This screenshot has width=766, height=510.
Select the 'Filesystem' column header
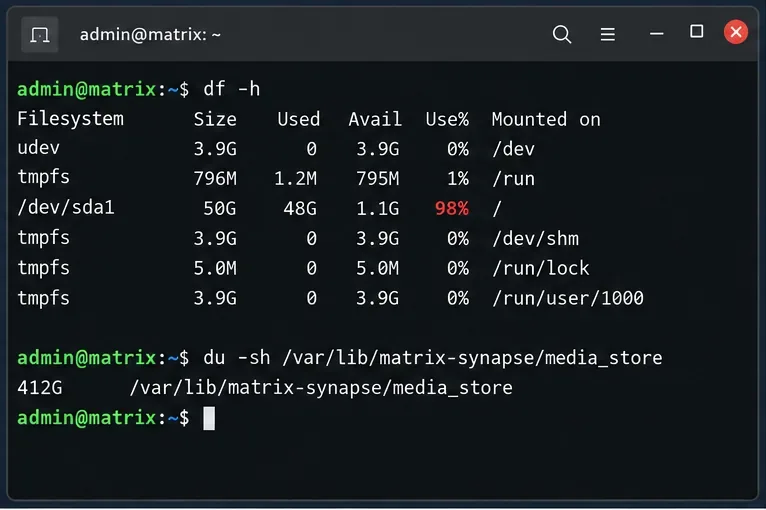click(70, 119)
